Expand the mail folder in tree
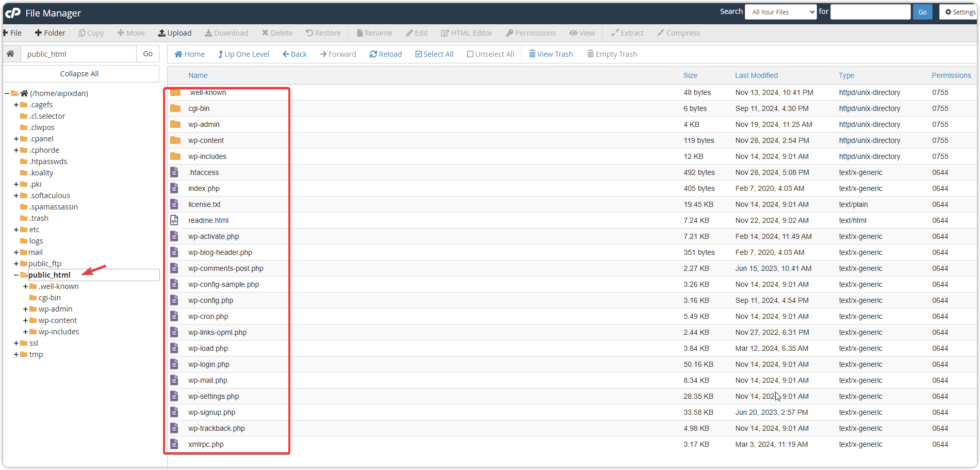Viewport: 980px width, 470px height. coord(16,252)
